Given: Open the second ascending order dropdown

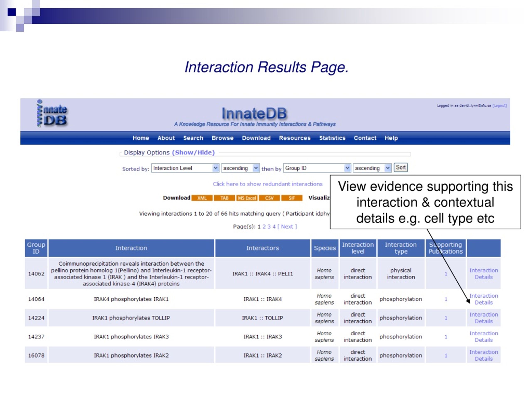Looking at the screenshot, I should (372, 168).
